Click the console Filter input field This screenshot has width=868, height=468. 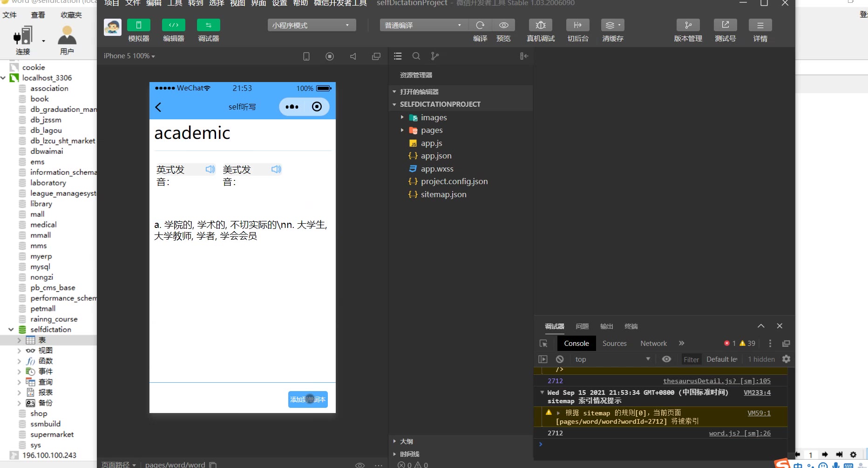click(691, 359)
